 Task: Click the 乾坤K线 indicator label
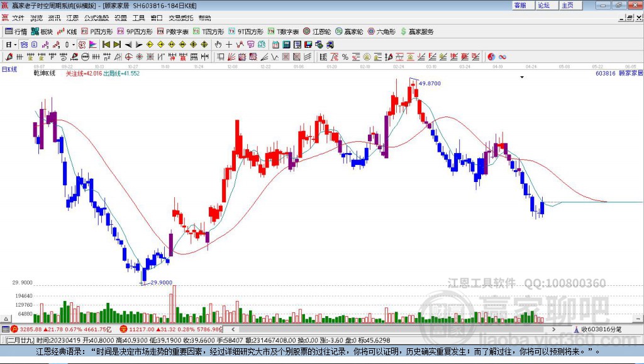pos(45,73)
